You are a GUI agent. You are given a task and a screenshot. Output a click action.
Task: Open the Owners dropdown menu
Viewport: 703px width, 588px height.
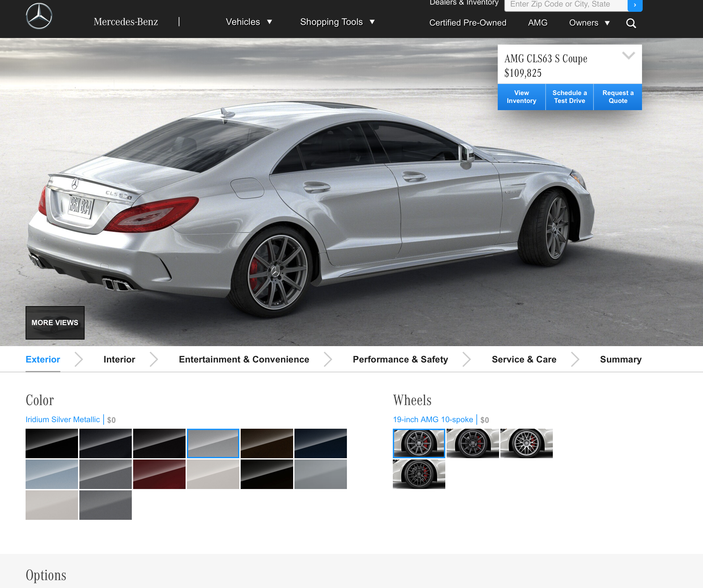(589, 23)
